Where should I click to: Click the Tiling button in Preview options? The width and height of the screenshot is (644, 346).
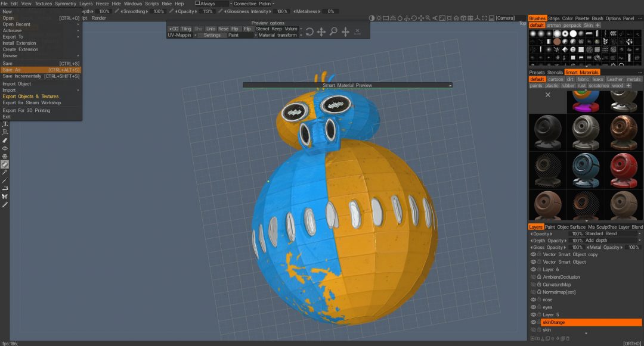tap(186, 29)
